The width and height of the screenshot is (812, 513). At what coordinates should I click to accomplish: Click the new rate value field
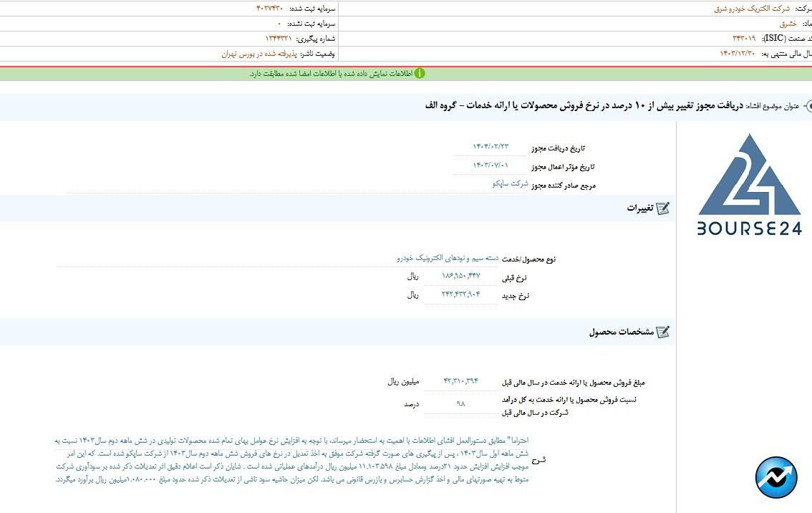(x=460, y=294)
